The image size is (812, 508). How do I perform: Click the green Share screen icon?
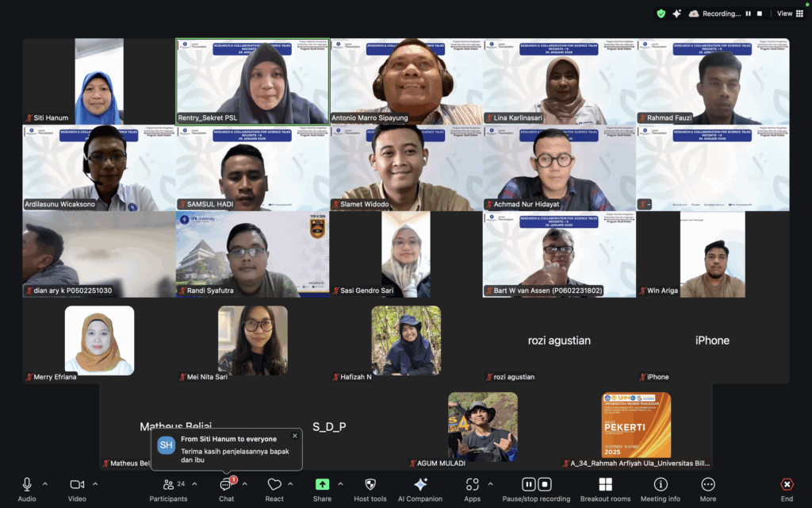click(x=322, y=484)
